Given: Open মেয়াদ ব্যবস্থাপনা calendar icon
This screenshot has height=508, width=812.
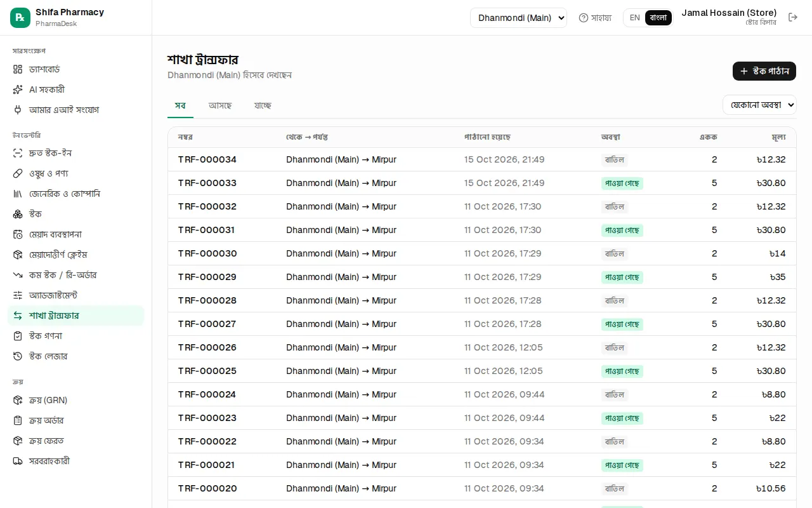Looking at the screenshot, I should point(18,234).
